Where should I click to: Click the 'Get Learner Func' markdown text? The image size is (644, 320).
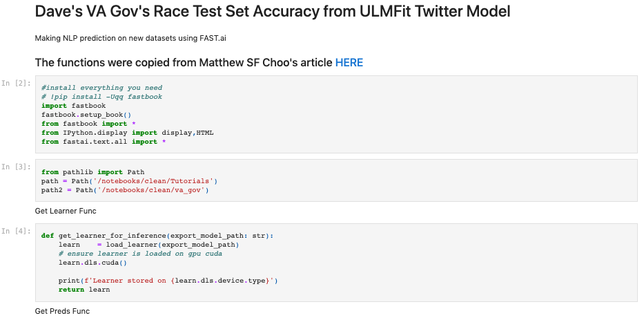click(x=66, y=211)
